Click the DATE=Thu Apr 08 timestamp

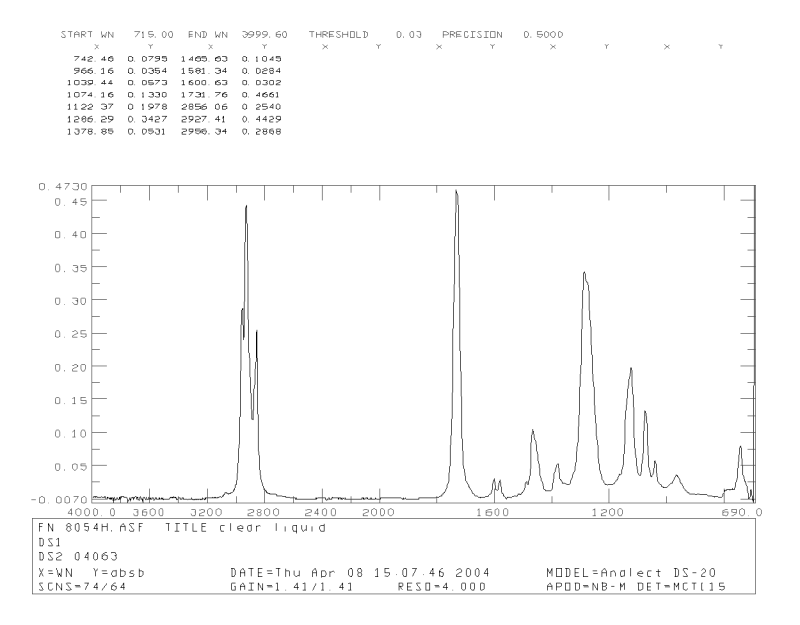(x=360, y=573)
